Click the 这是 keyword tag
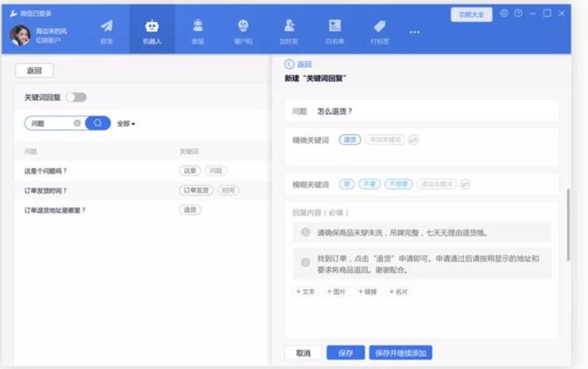 click(190, 171)
